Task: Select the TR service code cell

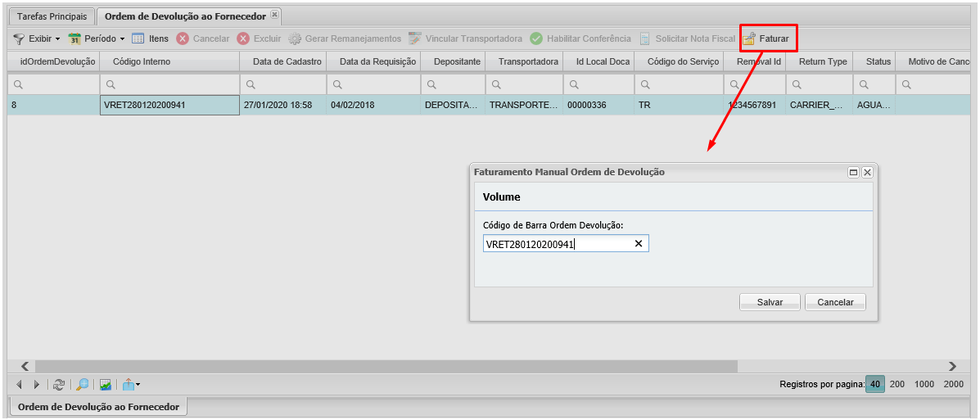Action: (x=679, y=106)
